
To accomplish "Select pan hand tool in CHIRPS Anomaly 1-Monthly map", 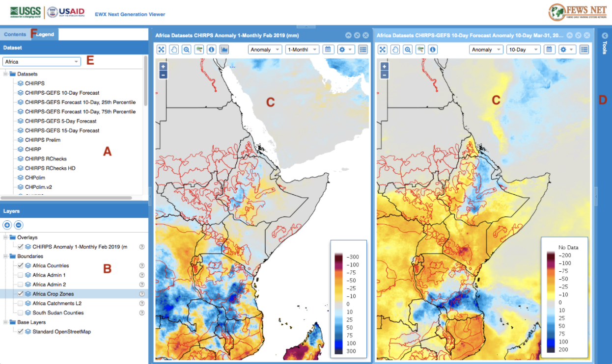I will pos(174,50).
